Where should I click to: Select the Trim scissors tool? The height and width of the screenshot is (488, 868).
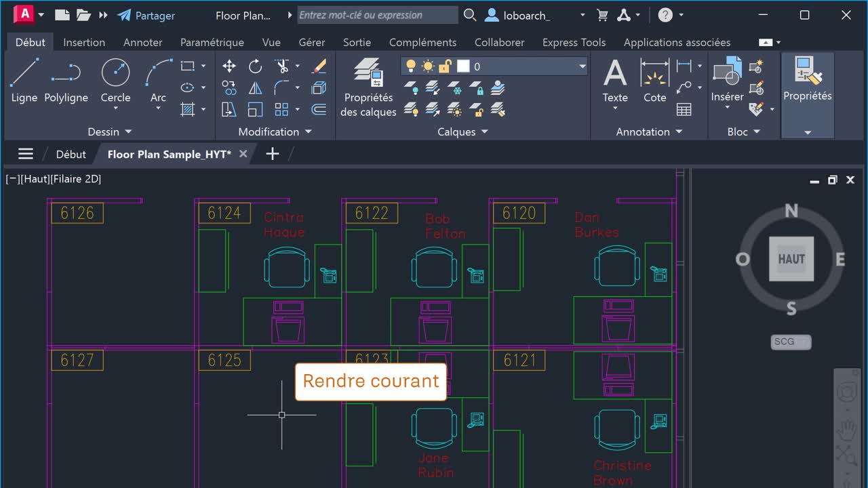(281, 66)
